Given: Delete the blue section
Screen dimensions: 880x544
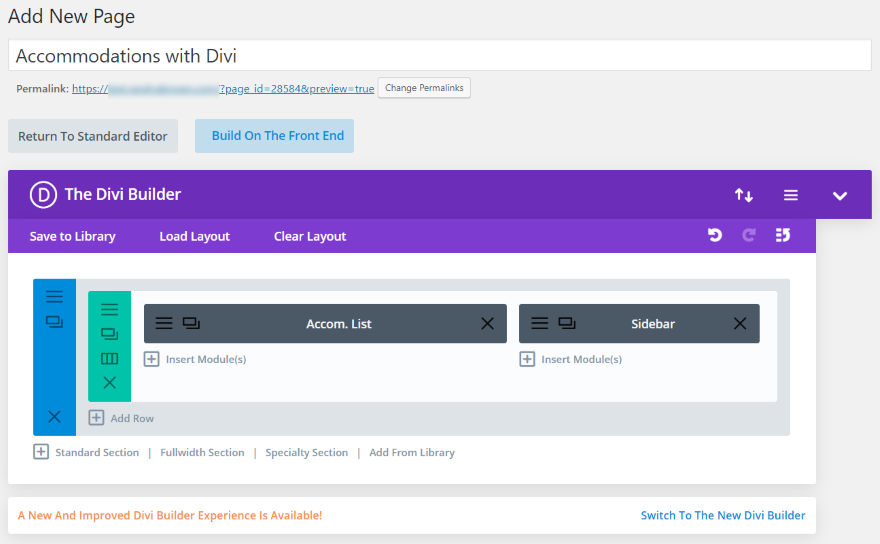Looking at the screenshot, I should [54, 416].
